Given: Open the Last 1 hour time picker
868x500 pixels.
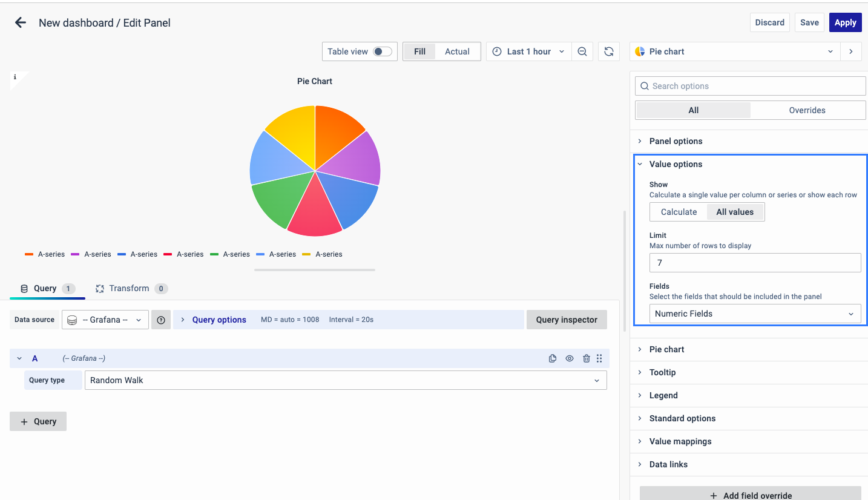Looking at the screenshot, I should coord(528,51).
